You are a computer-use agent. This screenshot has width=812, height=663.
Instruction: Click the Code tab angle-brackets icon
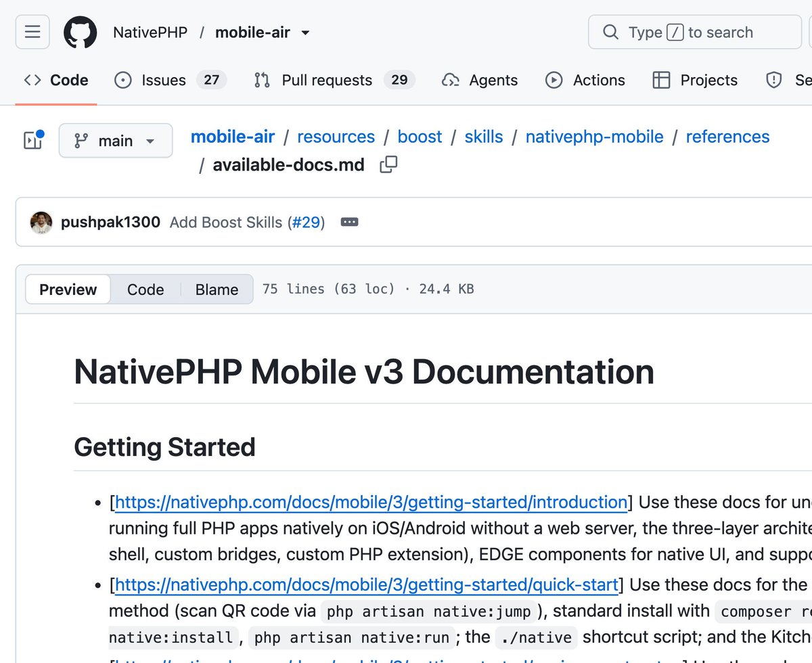(x=32, y=80)
